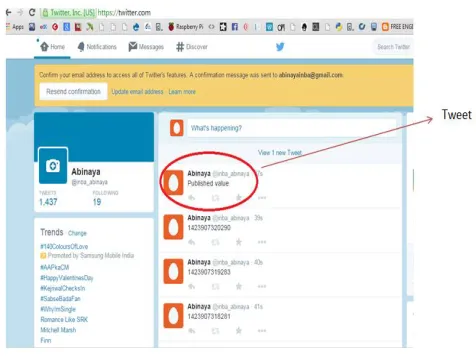Image resolution: width=476 pixels, height=364 pixels.
Task: Open the #140ColoursOfLove trend
Action: tap(64, 246)
